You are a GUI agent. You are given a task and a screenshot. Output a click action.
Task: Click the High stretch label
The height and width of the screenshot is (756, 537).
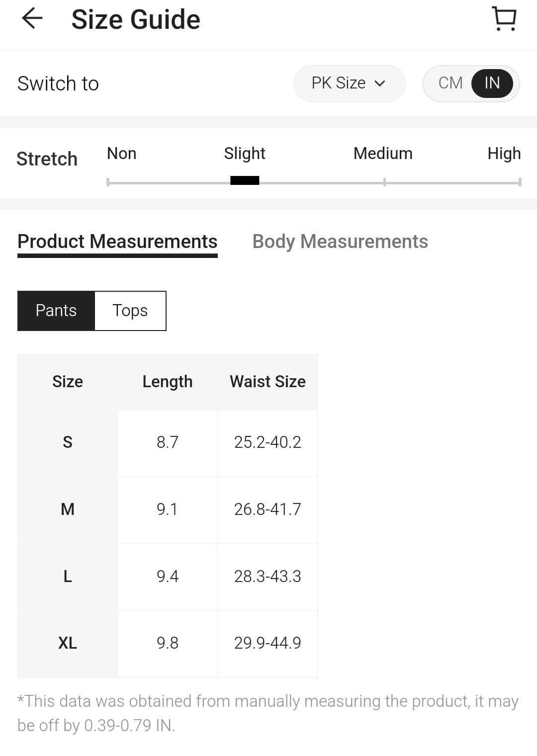coord(504,154)
